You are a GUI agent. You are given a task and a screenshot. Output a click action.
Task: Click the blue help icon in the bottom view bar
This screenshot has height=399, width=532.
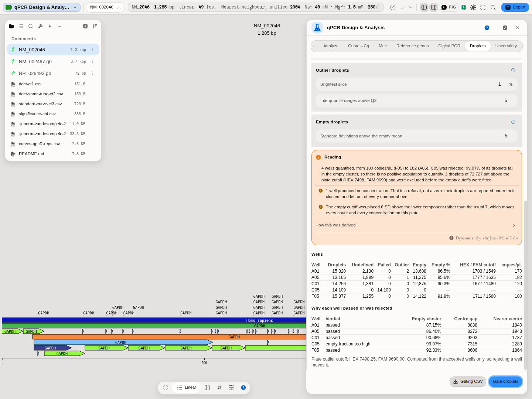coord(243,388)
